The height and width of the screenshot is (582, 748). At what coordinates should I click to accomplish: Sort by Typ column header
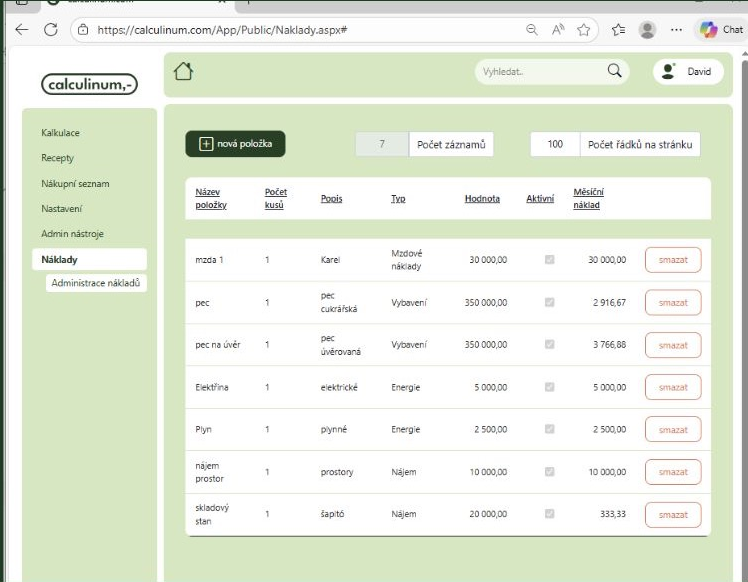click(x=398, y=198)
